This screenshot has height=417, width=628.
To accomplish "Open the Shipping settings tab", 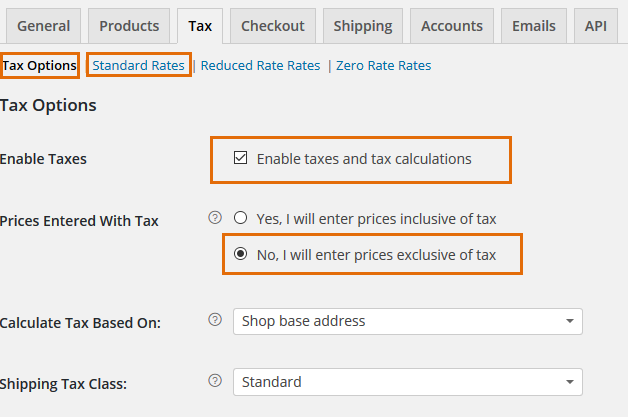I will [363, 26].
